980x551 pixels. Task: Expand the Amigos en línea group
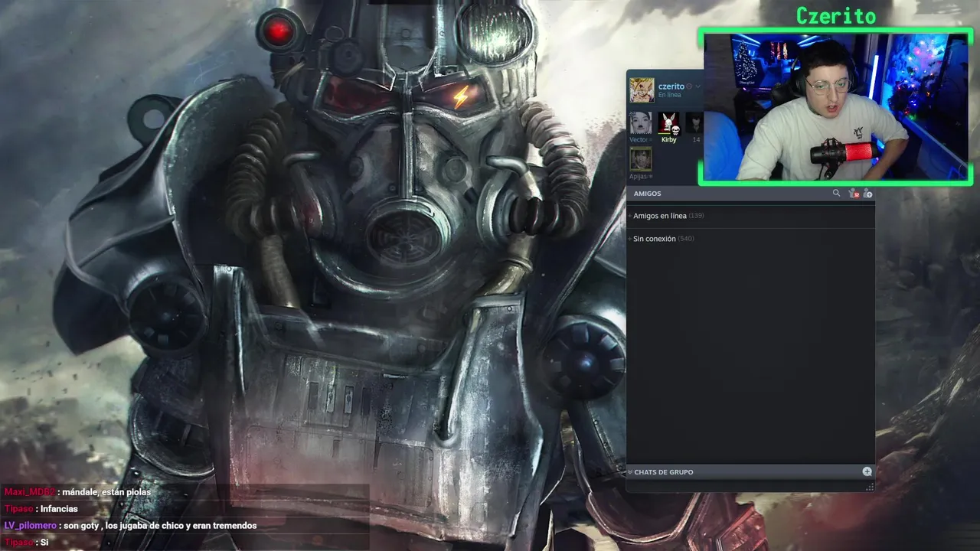coord(665,216)
